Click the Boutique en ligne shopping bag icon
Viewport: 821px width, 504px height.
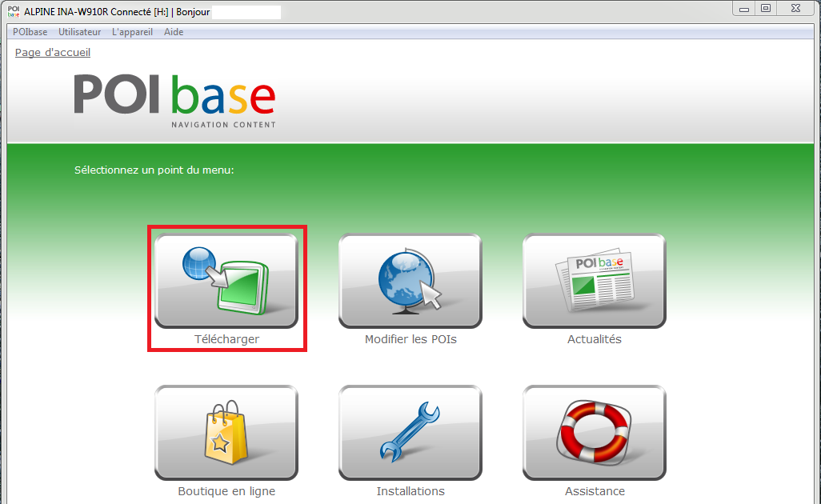226,432
